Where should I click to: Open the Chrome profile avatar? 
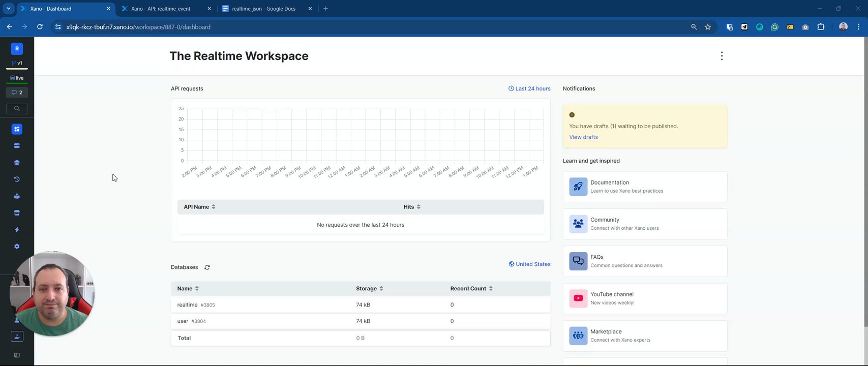coord(843,27)
